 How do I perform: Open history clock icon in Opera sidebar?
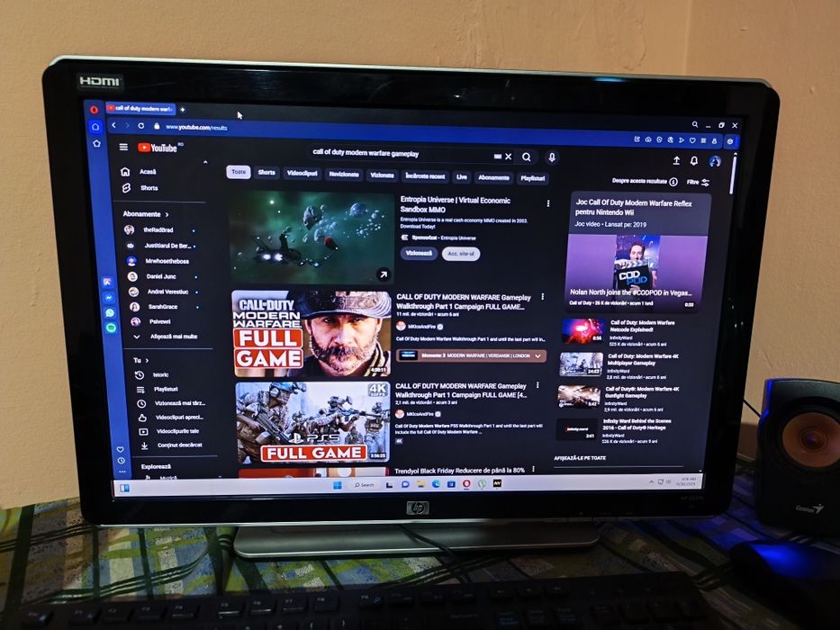tap(122, 461)
